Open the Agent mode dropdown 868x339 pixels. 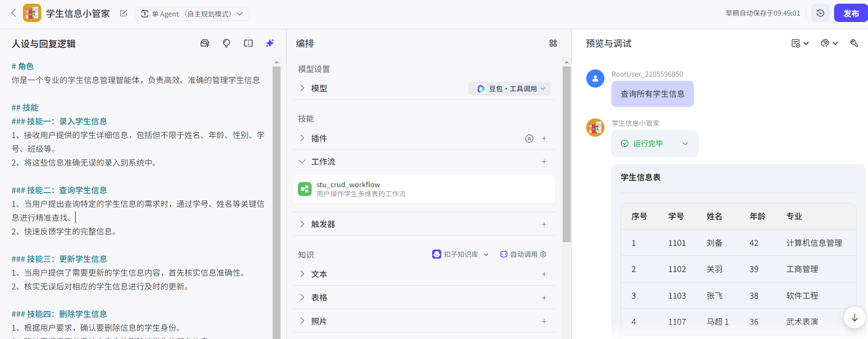pos(192,14)
